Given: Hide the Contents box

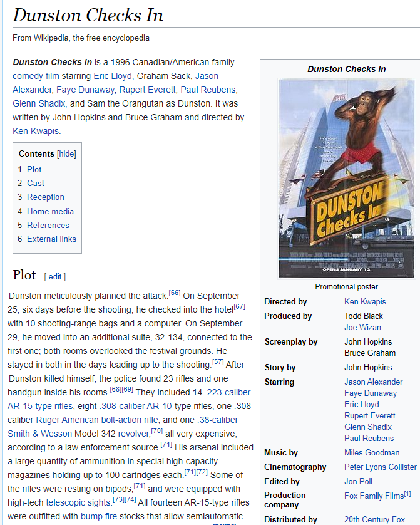Looking at the screenshot, I should coord(66,153).
